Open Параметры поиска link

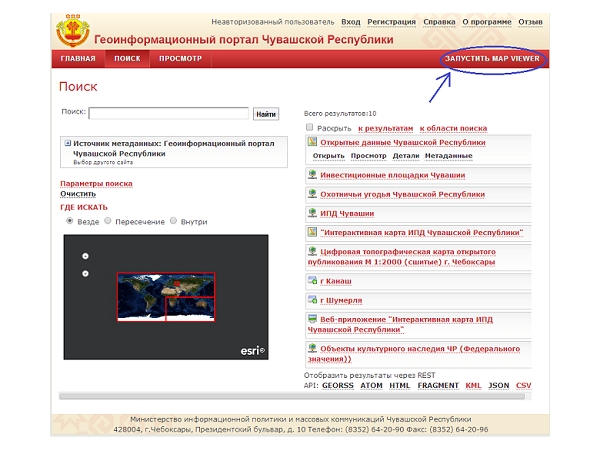coord(96,184)
